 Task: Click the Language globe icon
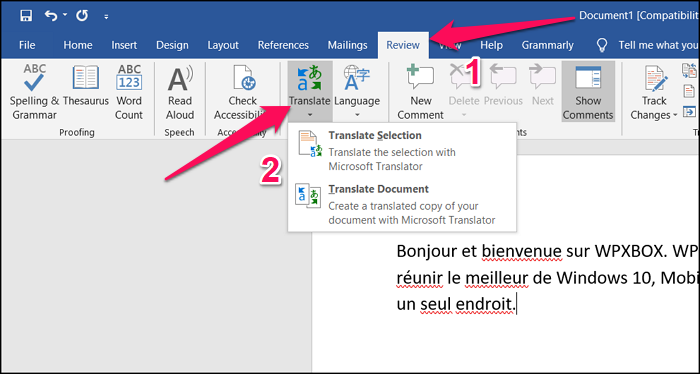click(357, 78)
